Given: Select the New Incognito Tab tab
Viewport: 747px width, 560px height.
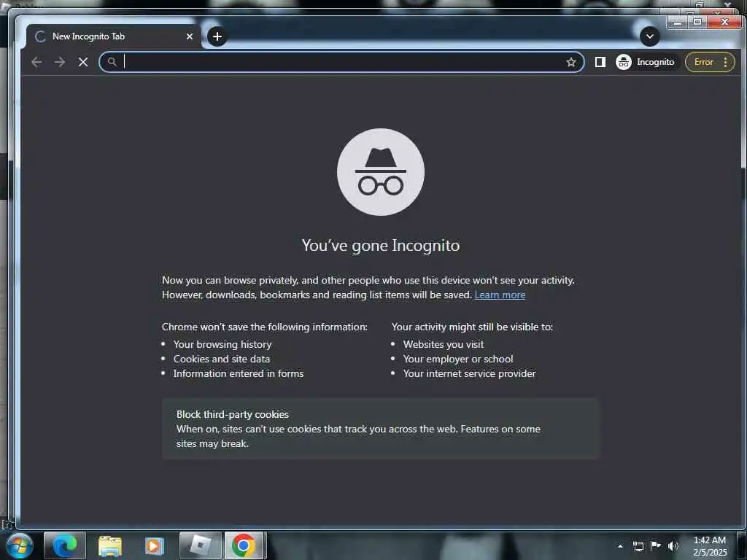Looking at the screenshot, I should (113, 36).
